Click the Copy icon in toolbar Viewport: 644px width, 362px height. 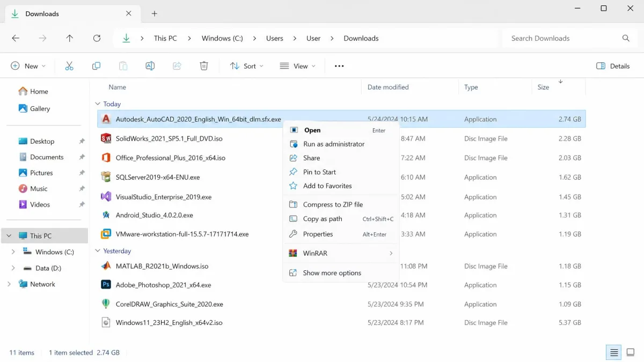coord(96,66)
